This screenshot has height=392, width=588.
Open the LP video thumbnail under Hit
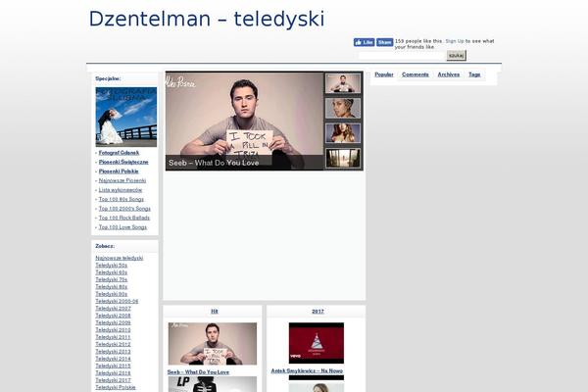pyautogui.click(x=213, y=384)
